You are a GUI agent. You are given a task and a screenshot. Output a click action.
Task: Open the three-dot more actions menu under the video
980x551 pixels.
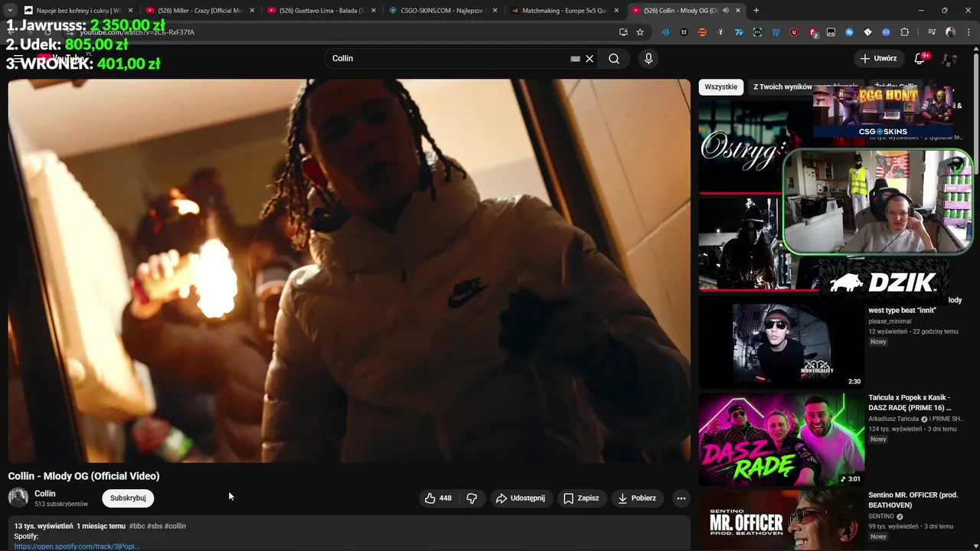[681, 498]
